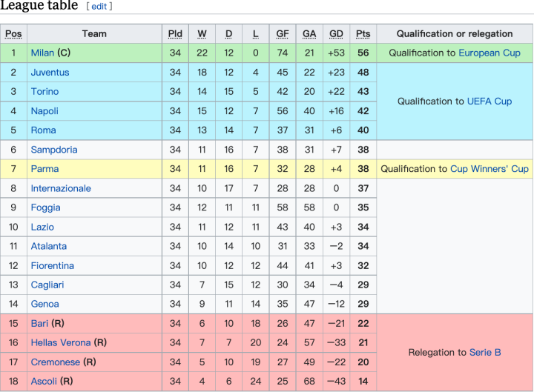Follow the UEFA Cup link

click(489, 102)
